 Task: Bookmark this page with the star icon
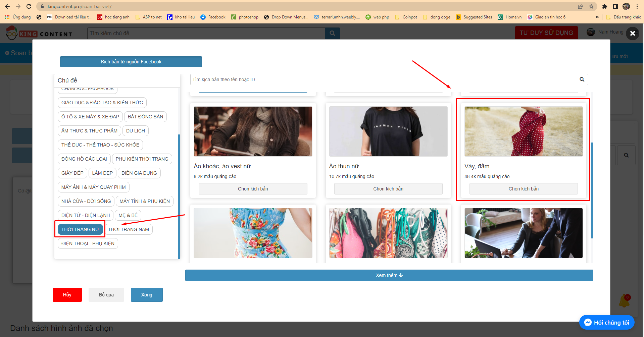point(591,6)
